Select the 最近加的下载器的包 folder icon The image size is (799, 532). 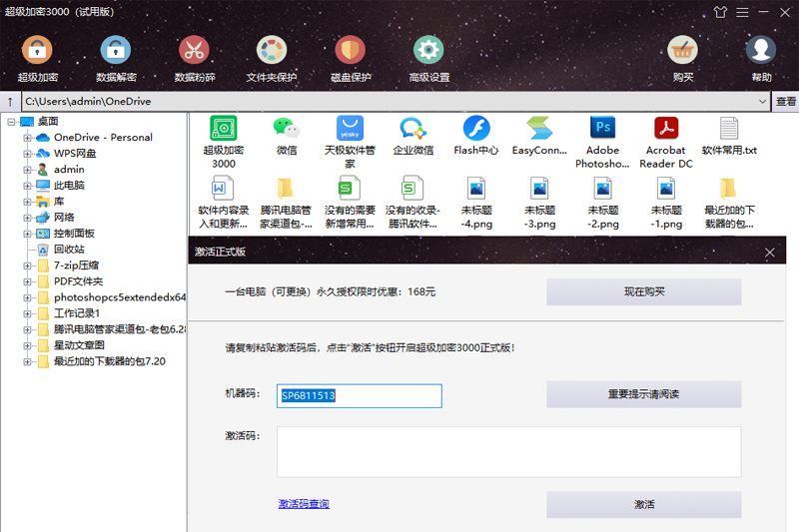pos(728,189)
